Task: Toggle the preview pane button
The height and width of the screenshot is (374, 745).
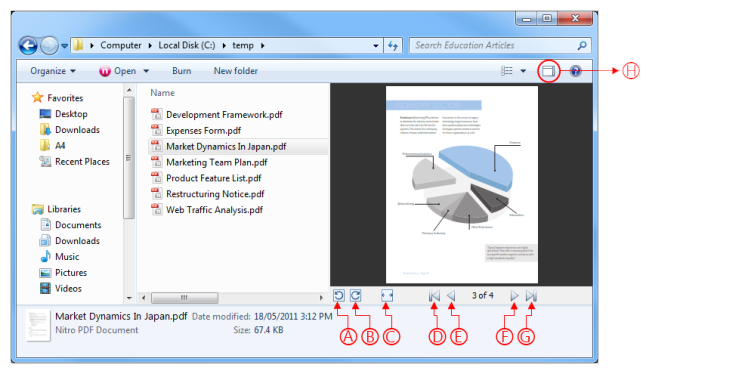Action: click(x=548, y=71)
